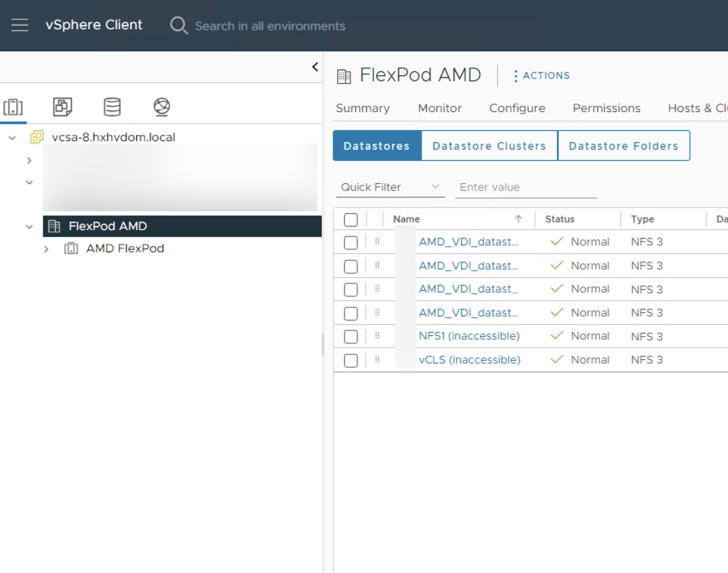Switch to Networking inventory view
728x573 pixels.
click(x=162, y=107)
